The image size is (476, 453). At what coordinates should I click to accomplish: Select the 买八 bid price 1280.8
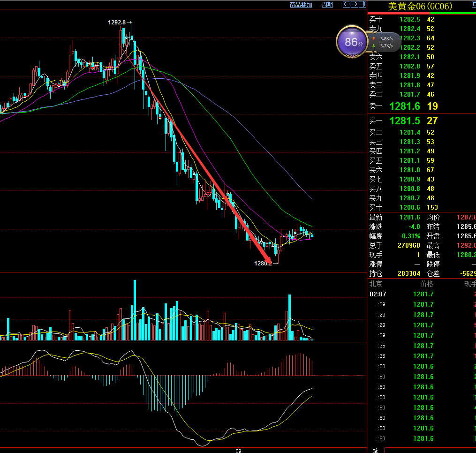pyautogui.click(x=410, y=189)
